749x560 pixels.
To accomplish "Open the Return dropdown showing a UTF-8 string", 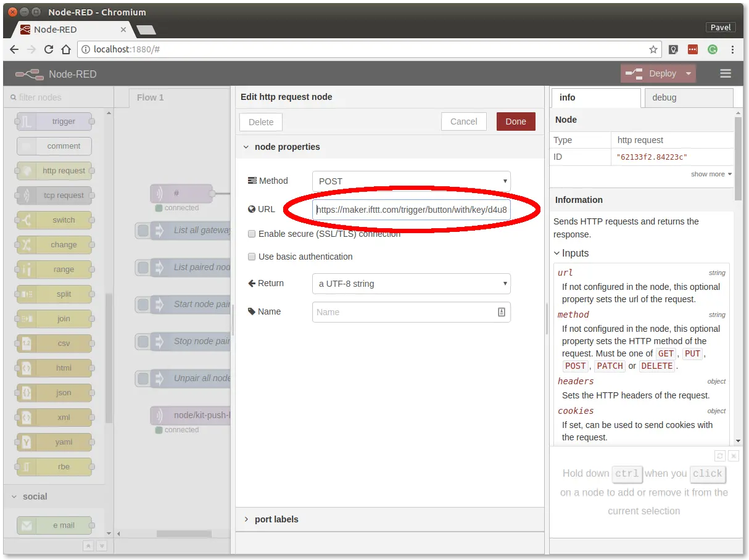I will [x=412, y=284].
